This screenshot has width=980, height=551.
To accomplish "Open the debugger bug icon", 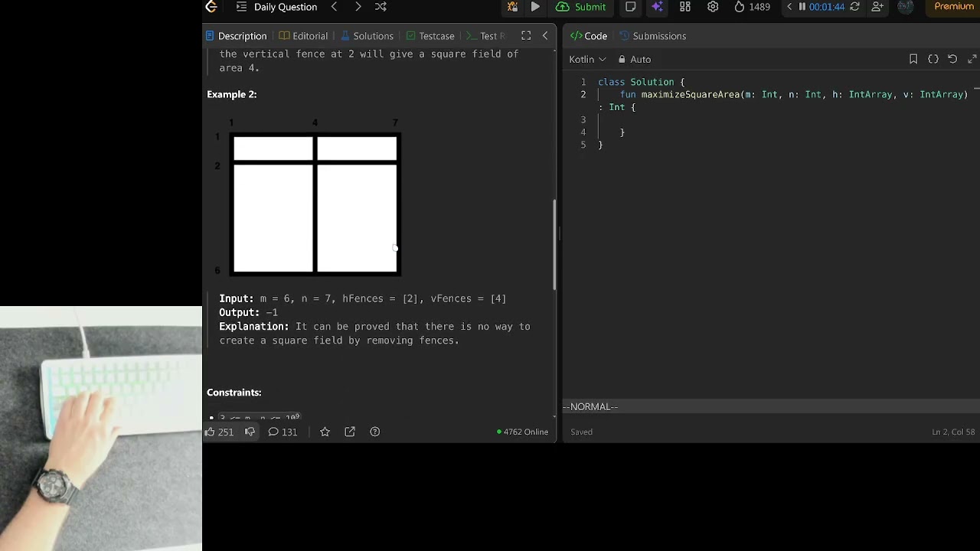I will click(x=512, y=7).
